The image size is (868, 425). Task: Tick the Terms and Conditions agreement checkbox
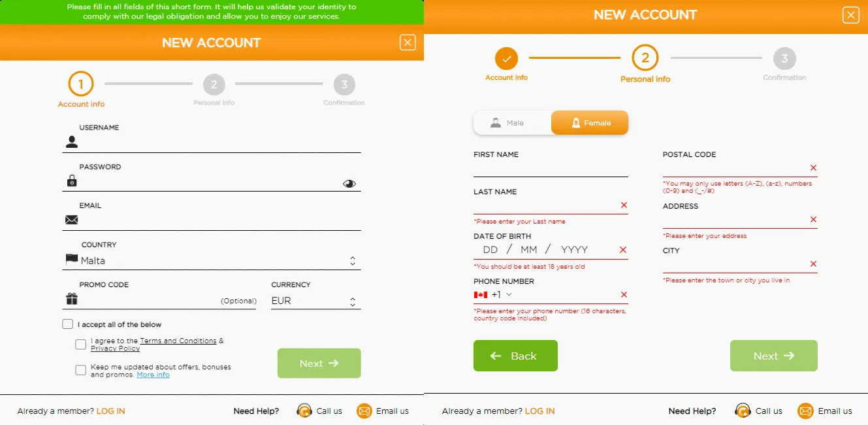coord(81,345)
